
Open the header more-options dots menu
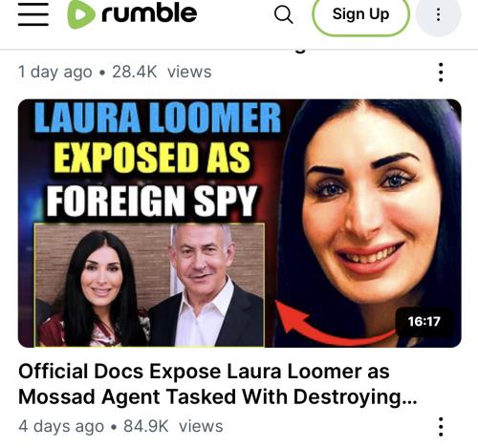pos(439,14)
